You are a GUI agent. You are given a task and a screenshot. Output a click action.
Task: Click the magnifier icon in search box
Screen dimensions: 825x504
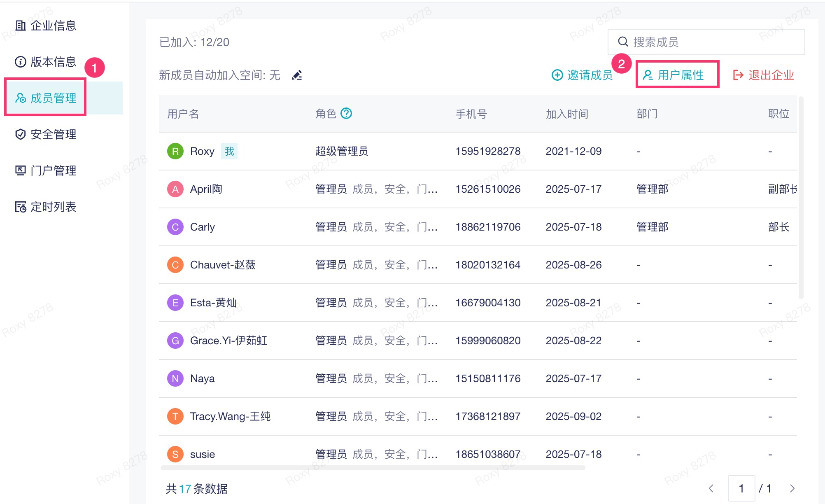click(x=623, y=42)
